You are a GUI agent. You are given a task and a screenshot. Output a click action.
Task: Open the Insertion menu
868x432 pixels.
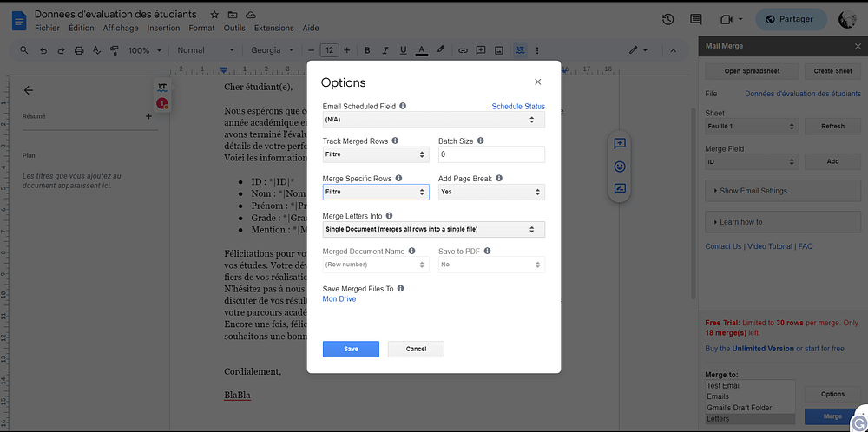[x=164, y=28]
